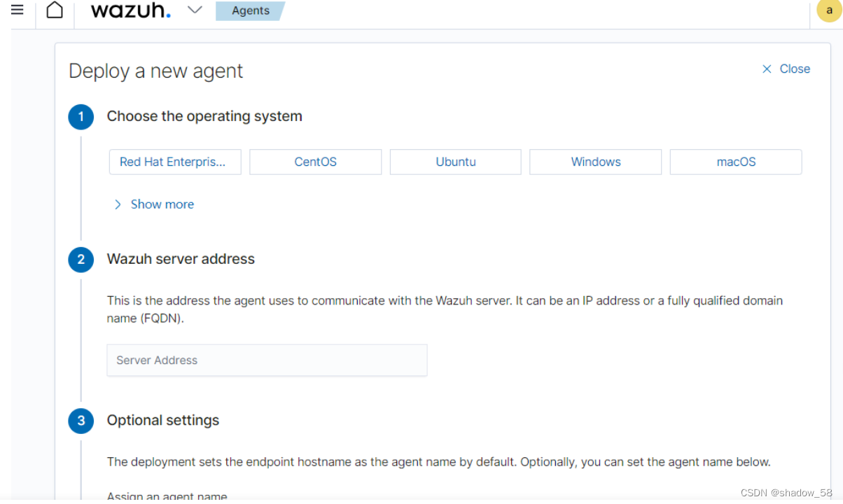Expand Show more operating systems
The image size is (843, 504).
point(154,204)
